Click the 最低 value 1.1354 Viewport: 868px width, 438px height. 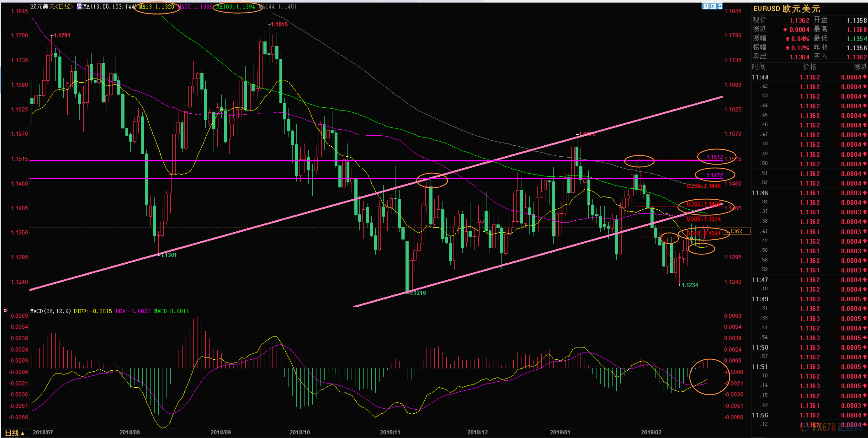(856, 39)
